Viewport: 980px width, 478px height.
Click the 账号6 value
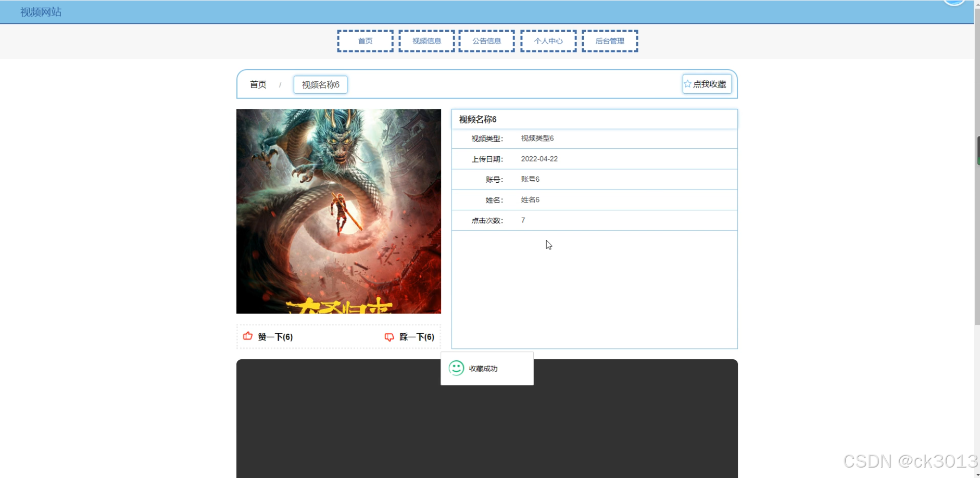point(530,179)
